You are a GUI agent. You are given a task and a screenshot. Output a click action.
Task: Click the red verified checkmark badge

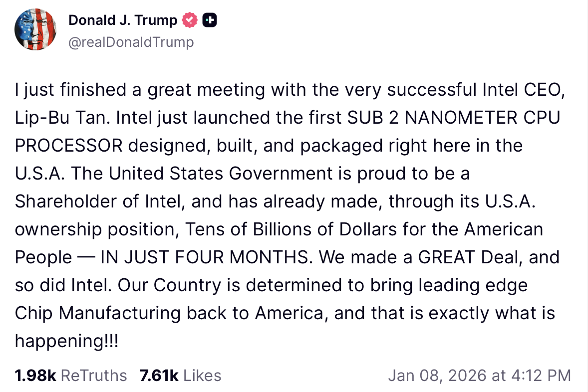(190, 20)
